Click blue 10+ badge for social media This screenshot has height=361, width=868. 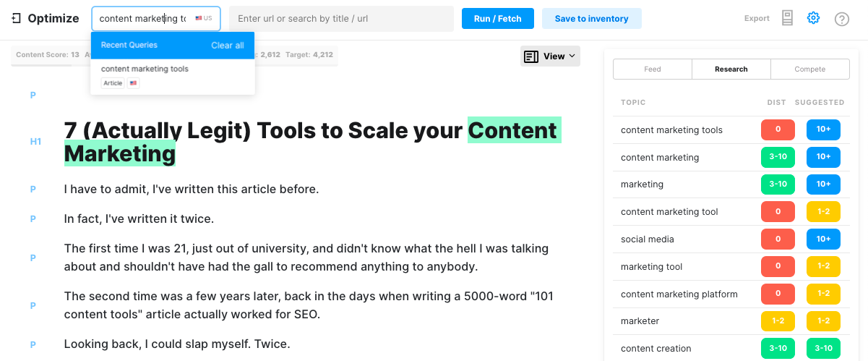[x=823, y=239]
